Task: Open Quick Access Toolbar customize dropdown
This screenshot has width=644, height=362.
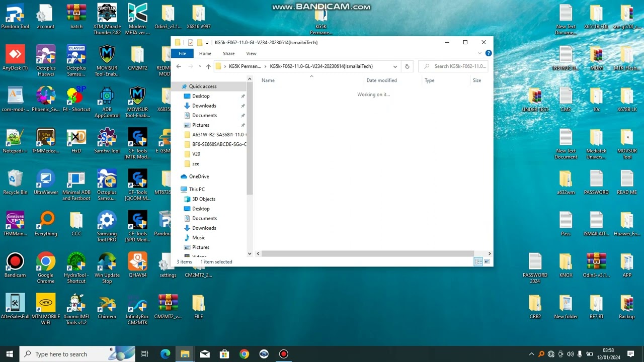Action: (x=207, y=43)
